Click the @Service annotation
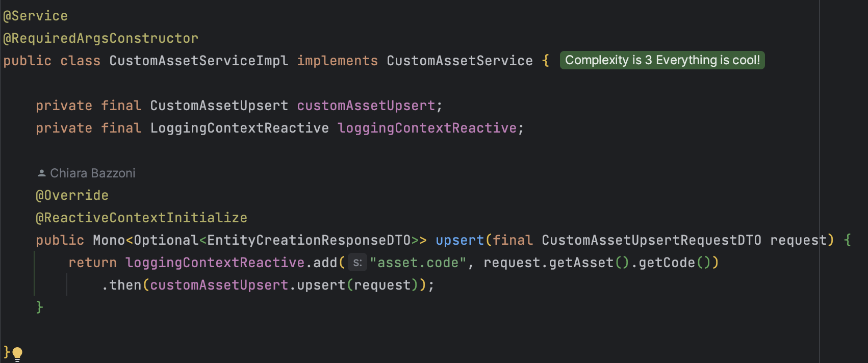Viewport: 868px width, 363px height. pyautogui.click(x=36, y=16)
